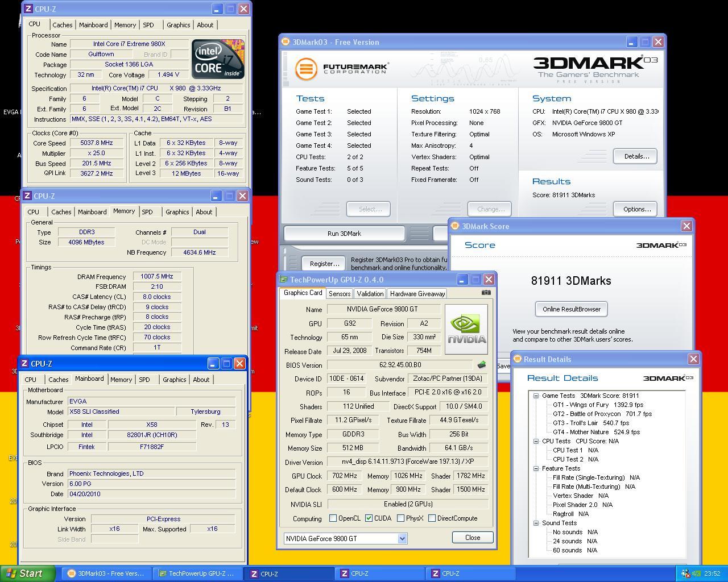
Task: Click the Core Speed 5037.8 MHz field
Action: (x=97, y=143)
